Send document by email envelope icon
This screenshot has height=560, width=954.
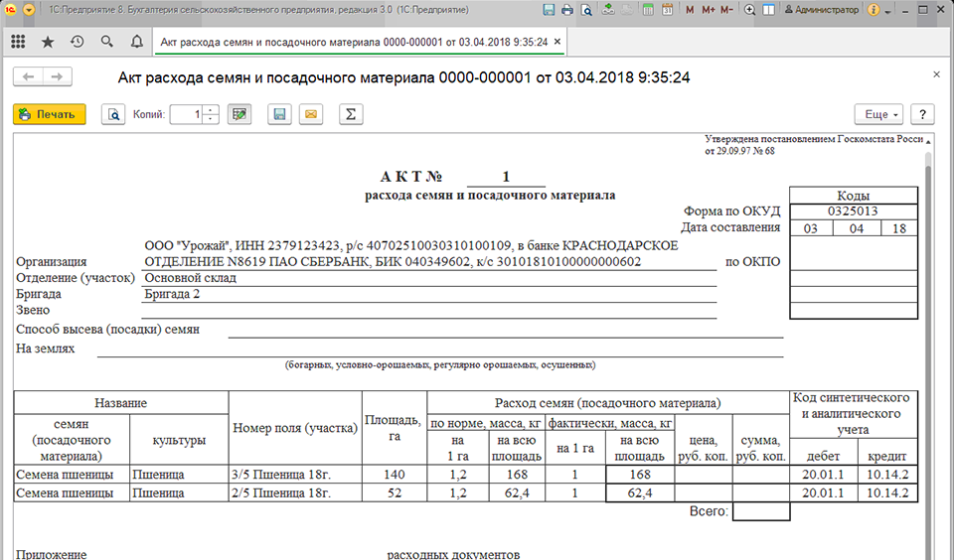point(311,114)
